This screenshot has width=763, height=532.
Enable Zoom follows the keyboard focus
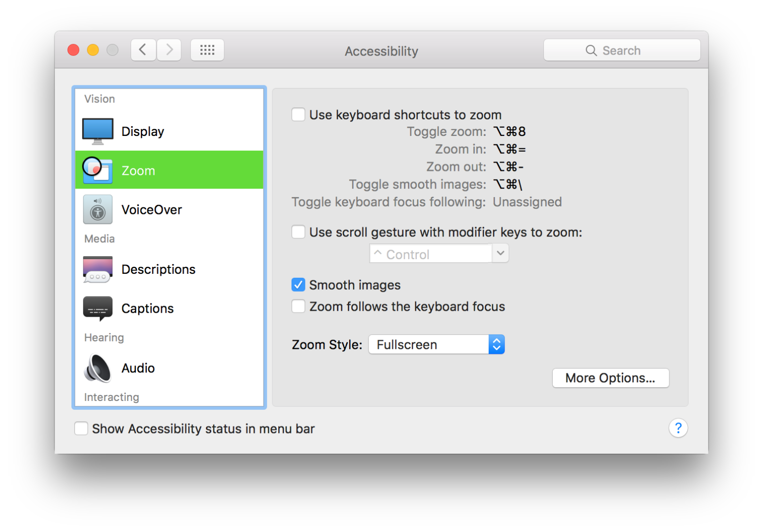299,306
